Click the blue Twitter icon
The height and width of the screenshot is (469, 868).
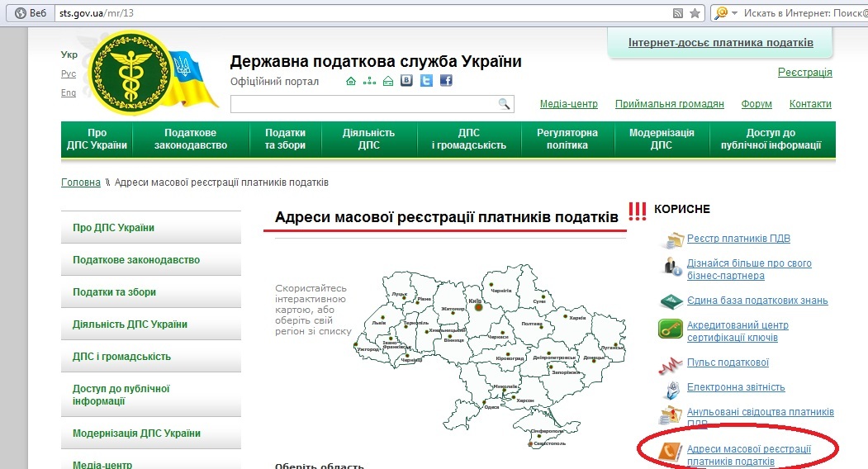[x=426, y=81]
